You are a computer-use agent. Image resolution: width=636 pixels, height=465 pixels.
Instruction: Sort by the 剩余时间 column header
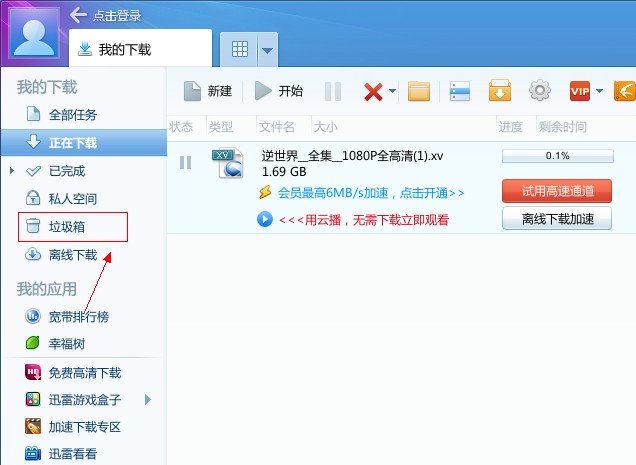[x=562, y=127]
